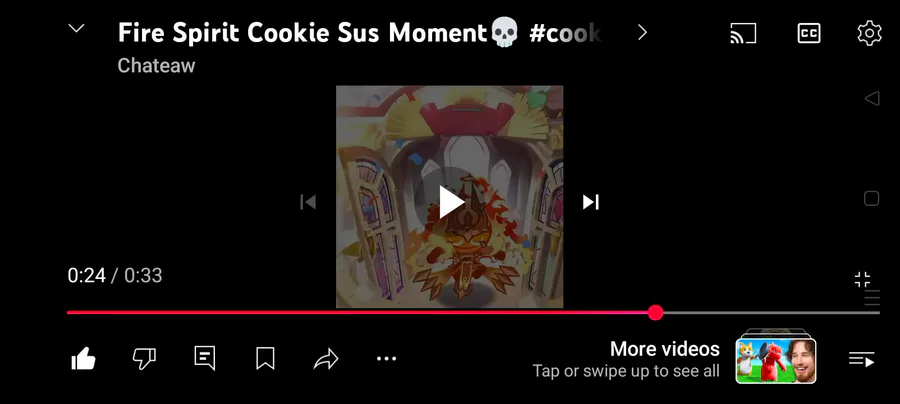Open the More videos thumbnail stack
Viewport: 900px width, 404px height.
[x=776, y=356]
